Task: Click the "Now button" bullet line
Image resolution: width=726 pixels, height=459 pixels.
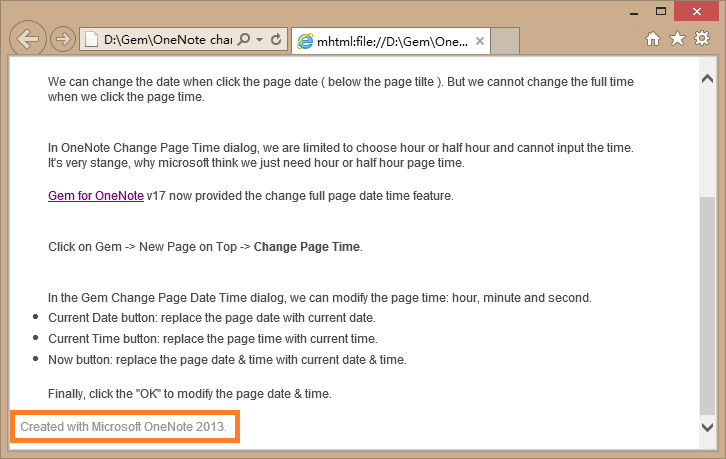Action: [227, 360]
